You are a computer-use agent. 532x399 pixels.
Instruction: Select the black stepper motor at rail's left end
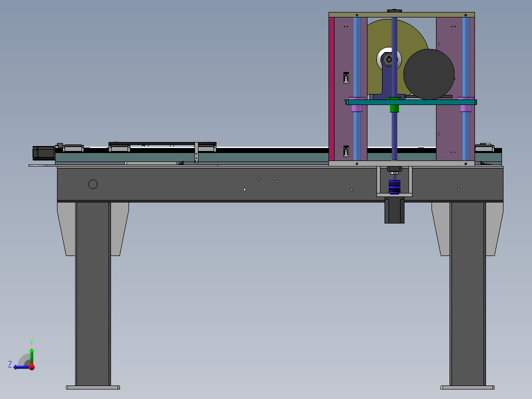coord(44,153)
